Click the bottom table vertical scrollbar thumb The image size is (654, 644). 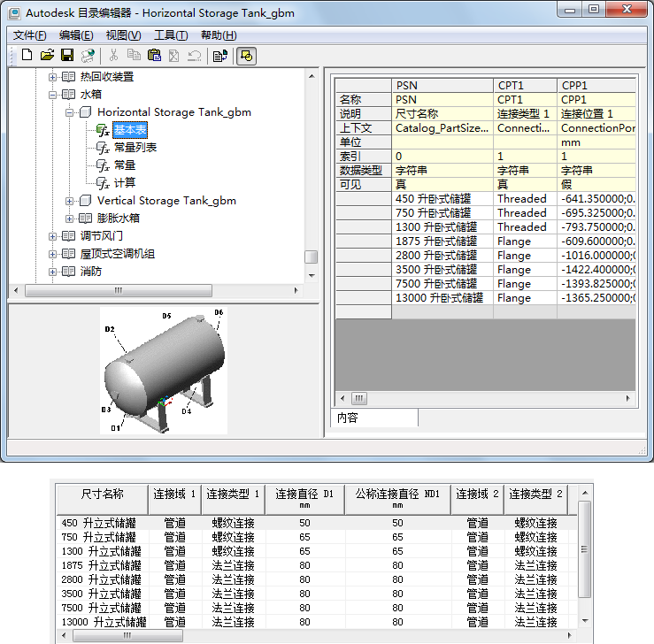point(585,549)
